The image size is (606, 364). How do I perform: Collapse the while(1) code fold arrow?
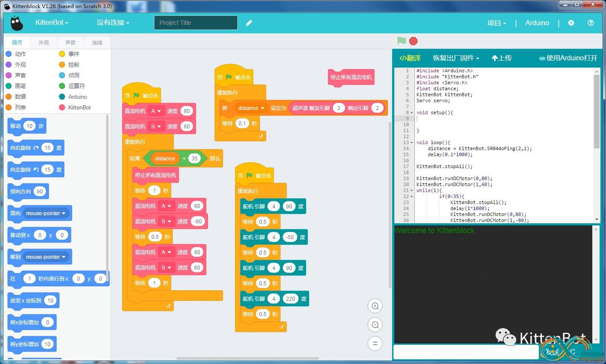click(x=412, y=190)
